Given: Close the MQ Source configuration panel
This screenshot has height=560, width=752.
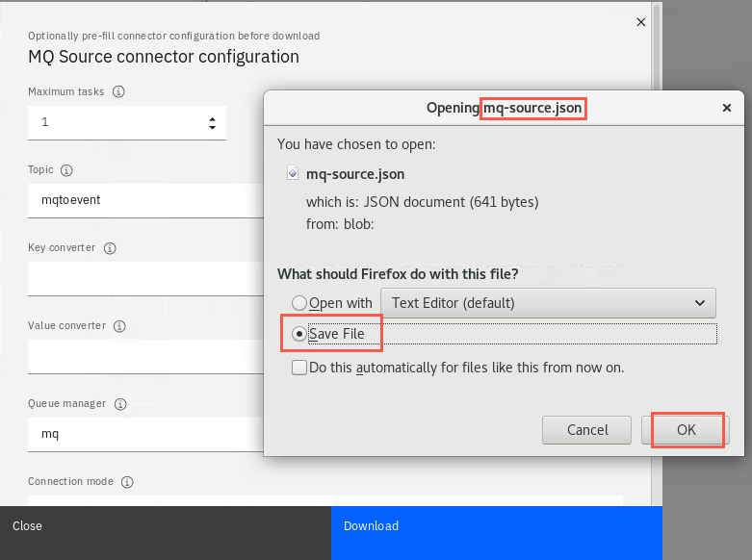Looking at the screenshot, I should coord(640,22).
